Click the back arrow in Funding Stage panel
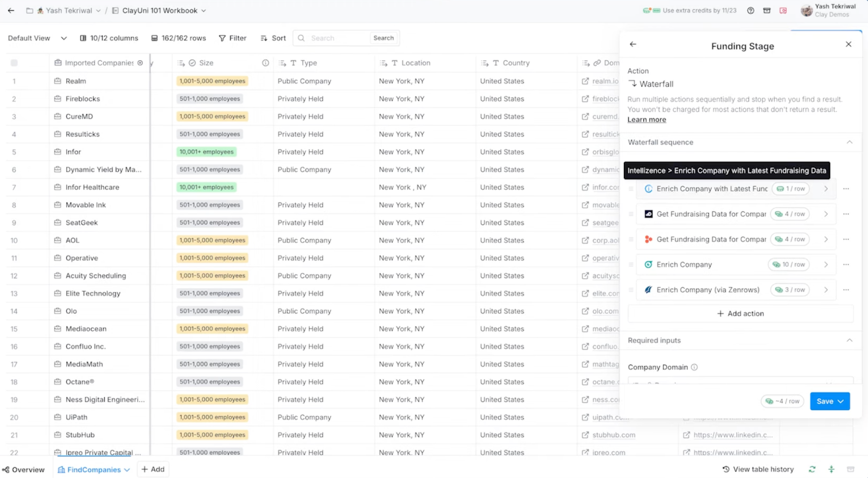This screenshot has width=868, height=478. [633, 44]
